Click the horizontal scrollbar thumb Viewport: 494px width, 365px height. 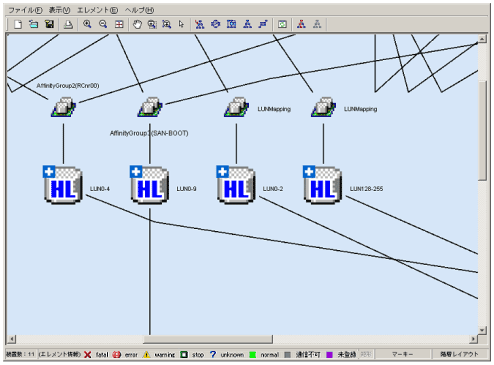point(208,339)
